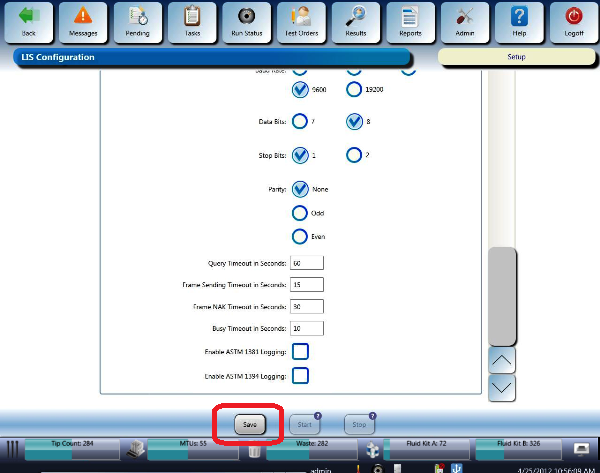The height and width of the screenshot is (473, 600).
Task: Open the Results magnifier icon
Action: pos(355,22)
